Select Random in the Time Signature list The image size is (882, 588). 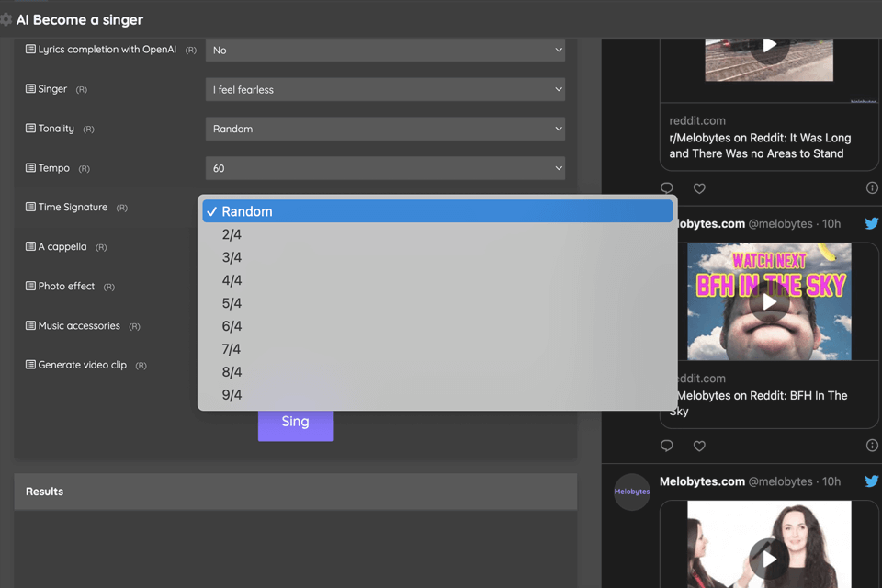(437, 211)
